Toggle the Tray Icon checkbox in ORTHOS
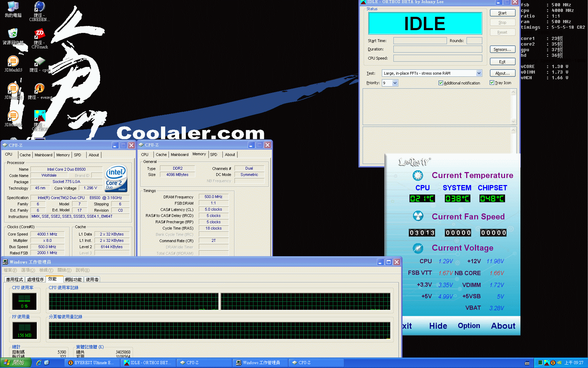This screenshot has height=368, width=588. point(492,83)
